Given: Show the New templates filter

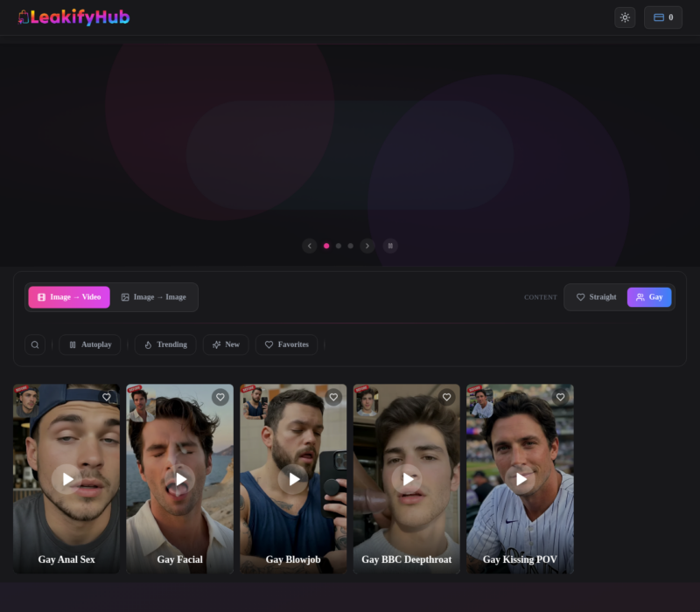Looking at the screenshot, I should [x=226, y=344].
